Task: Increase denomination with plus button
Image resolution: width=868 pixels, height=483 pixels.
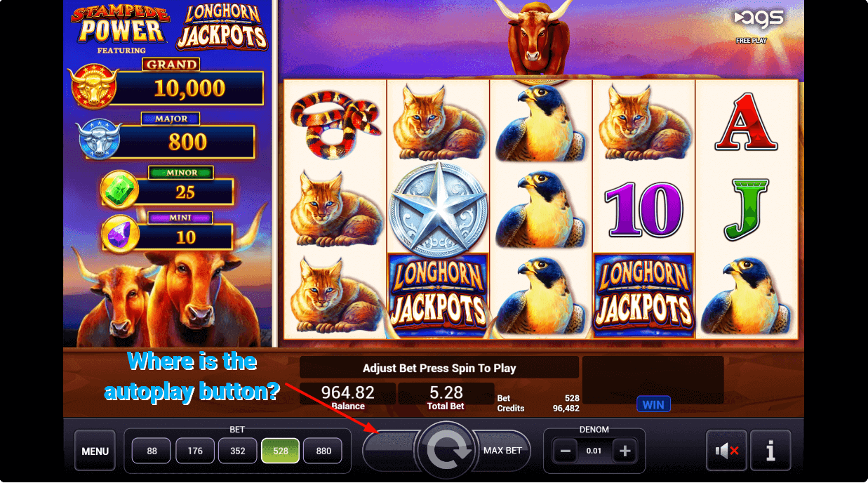Action: pyautogui.click(x=623, y=451)
